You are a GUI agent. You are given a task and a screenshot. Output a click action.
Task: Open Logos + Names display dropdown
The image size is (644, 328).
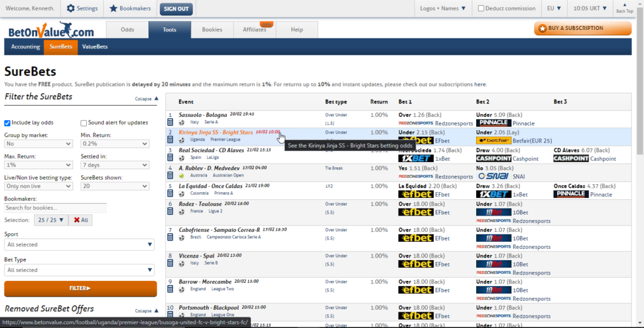click(x=443, y=8)
